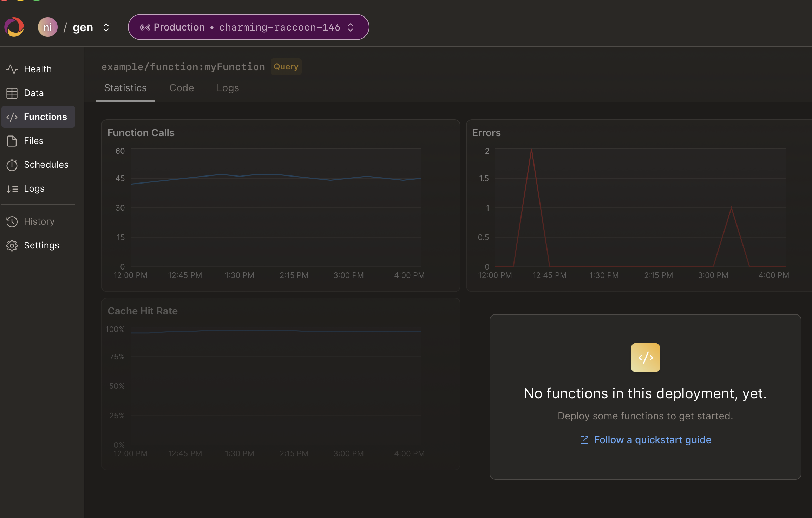812x518 pixels.
Task: Open the Files section
Action: [38, 141]
